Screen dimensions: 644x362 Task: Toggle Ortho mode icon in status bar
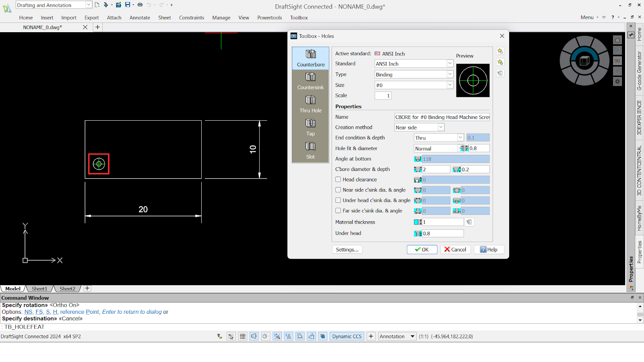tap(254, 336)
